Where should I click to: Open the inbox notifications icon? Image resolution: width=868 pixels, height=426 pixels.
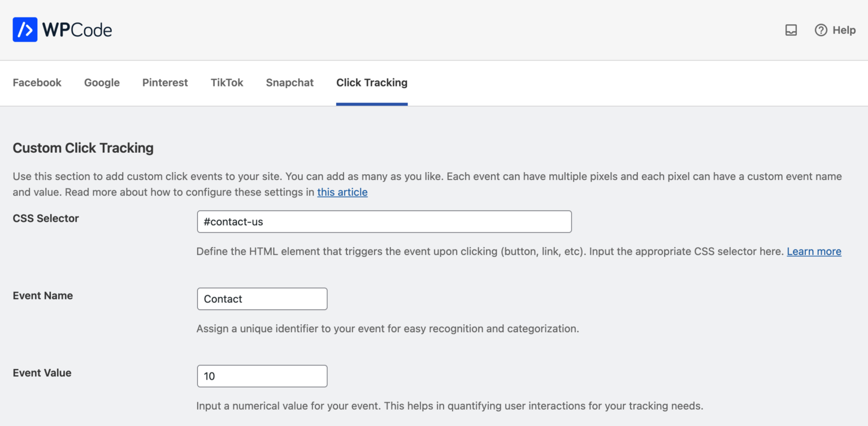coord(791,31)
